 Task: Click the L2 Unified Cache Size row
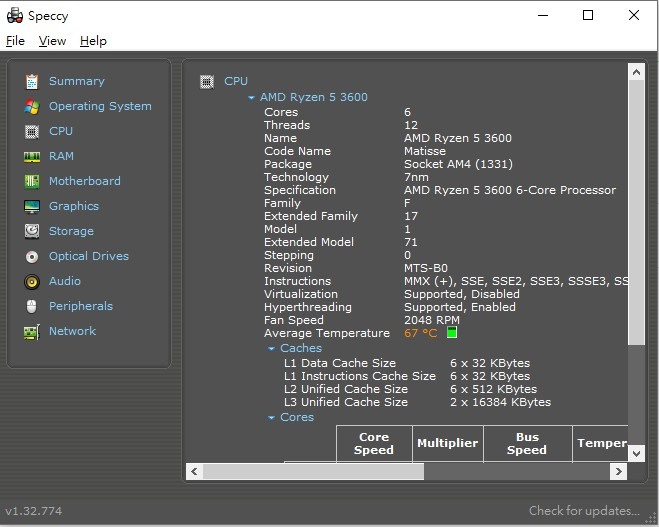pyautogui.click(x=410, y=389)
